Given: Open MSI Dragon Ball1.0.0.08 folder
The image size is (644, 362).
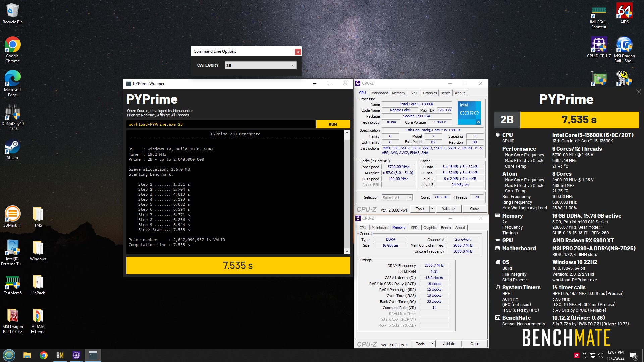Looking at the screenshot, I should [12, 321].
